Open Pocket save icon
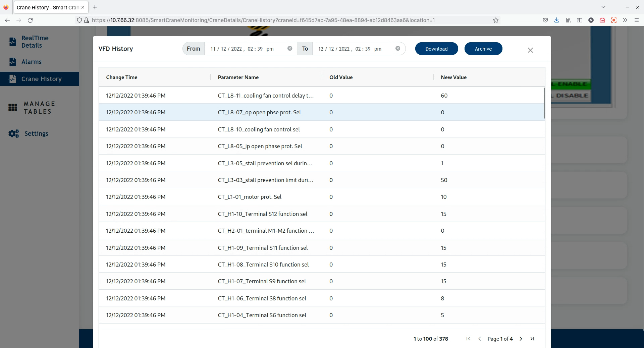 [x=545, y=20]
